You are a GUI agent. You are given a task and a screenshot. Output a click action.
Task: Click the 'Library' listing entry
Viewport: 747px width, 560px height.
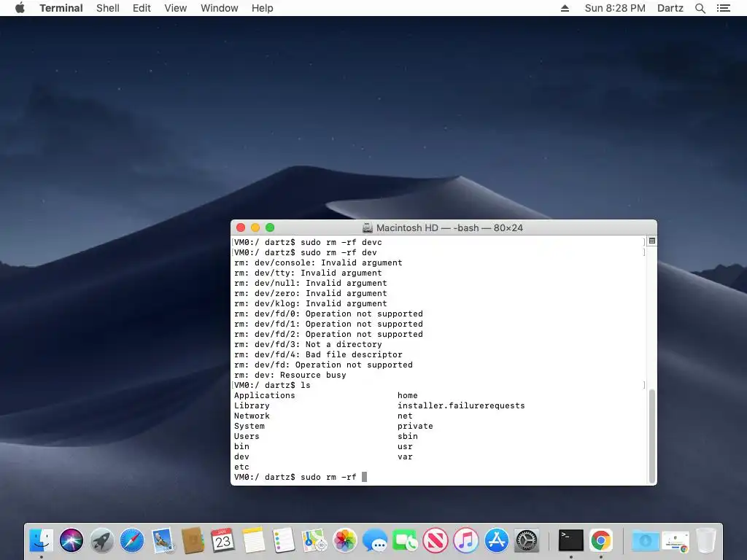[252, 405]
